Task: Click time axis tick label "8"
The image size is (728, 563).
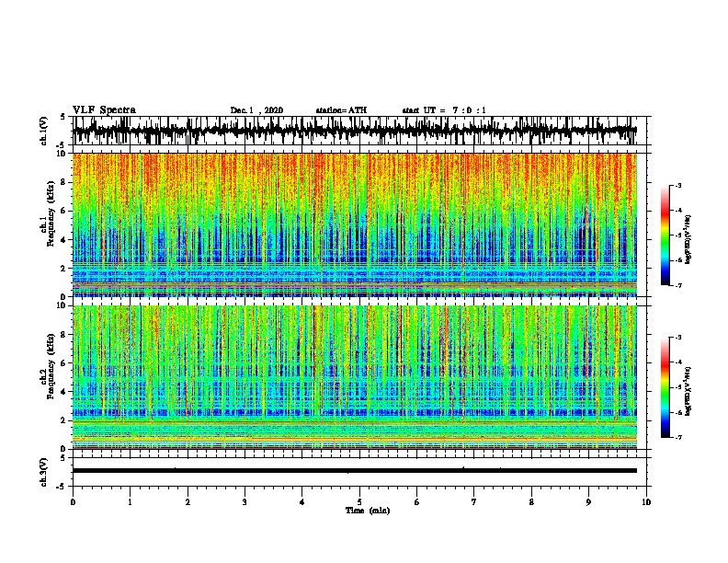Action: 531,502
